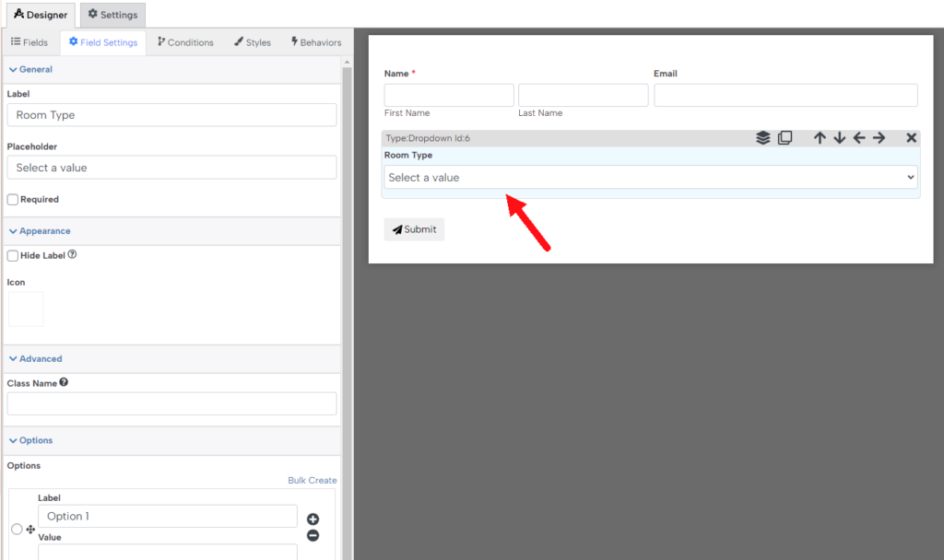944x560 pixels.
Task: Click the Option 1 Value field
Action: pos(168,553)
